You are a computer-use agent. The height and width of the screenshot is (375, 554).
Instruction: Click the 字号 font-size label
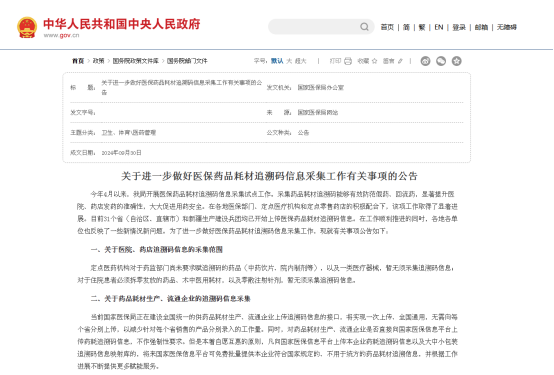pyautogui.click(x=260, y=61)
